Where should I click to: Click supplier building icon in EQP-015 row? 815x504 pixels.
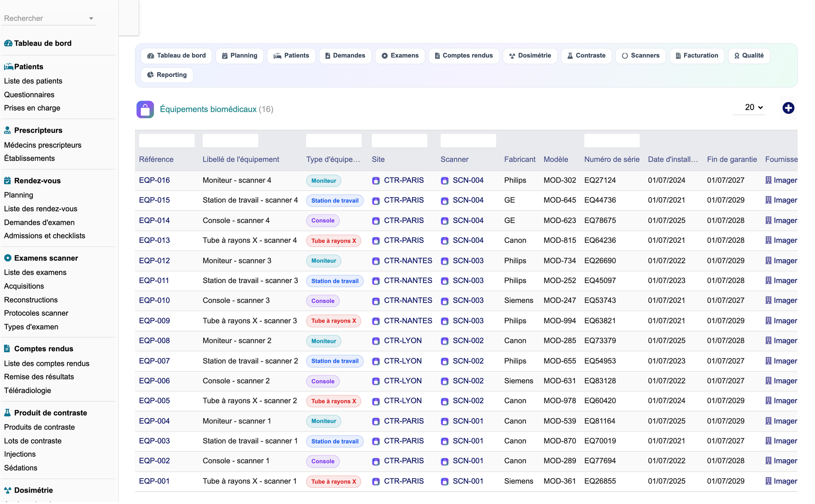click(769, 200)
